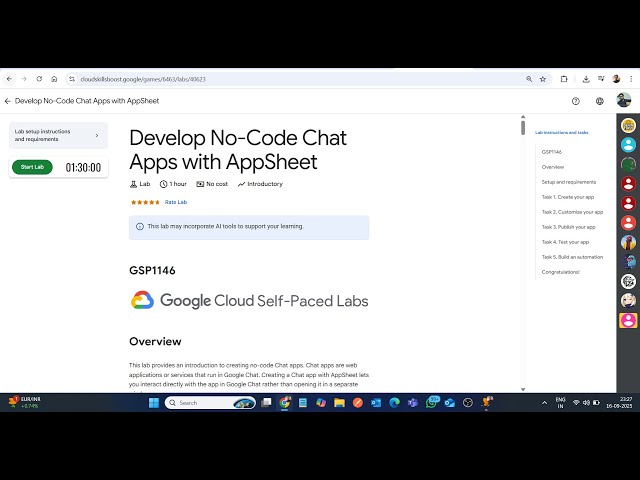Viewport: 640px width, 480px height.
Task: Click the Lab instructions and tasks heading
Action: click(562, 133)
